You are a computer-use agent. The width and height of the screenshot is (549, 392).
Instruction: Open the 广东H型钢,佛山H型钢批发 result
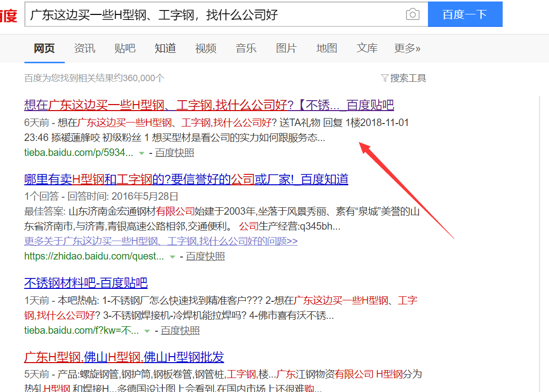[x=124, y=357]
